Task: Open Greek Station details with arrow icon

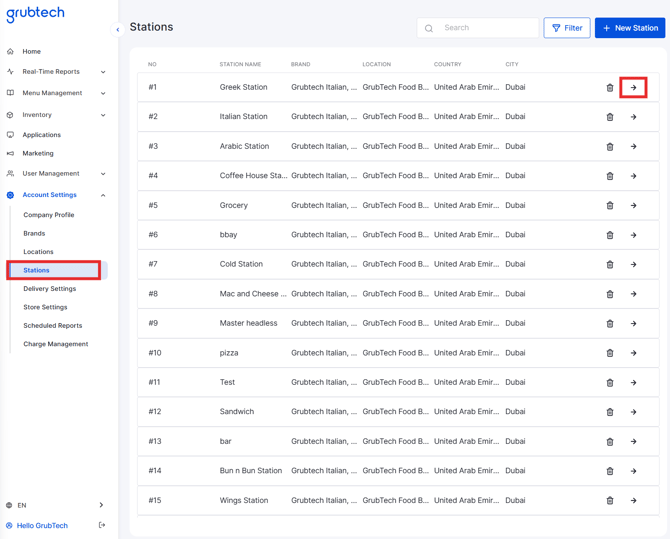Action: pos(633,88)
